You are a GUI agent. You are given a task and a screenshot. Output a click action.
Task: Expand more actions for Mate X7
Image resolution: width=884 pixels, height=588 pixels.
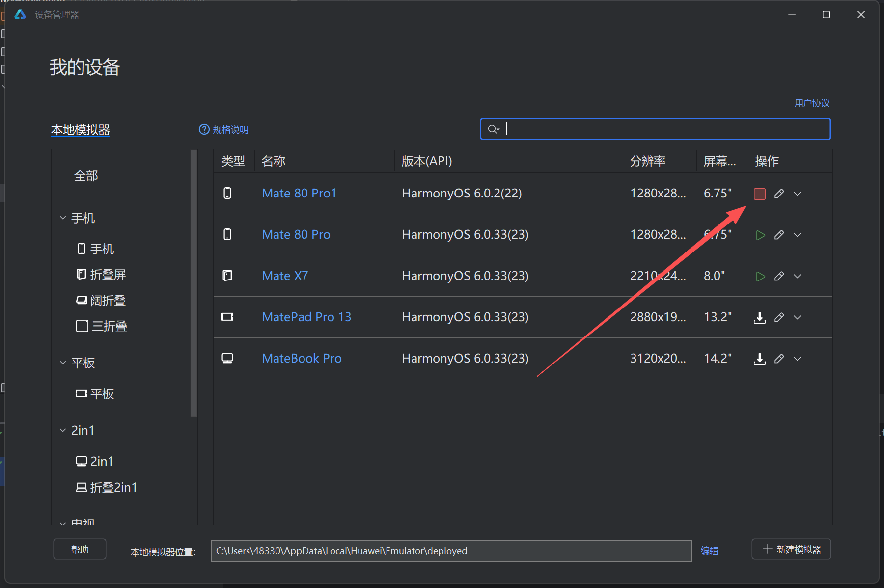(798, 277)
